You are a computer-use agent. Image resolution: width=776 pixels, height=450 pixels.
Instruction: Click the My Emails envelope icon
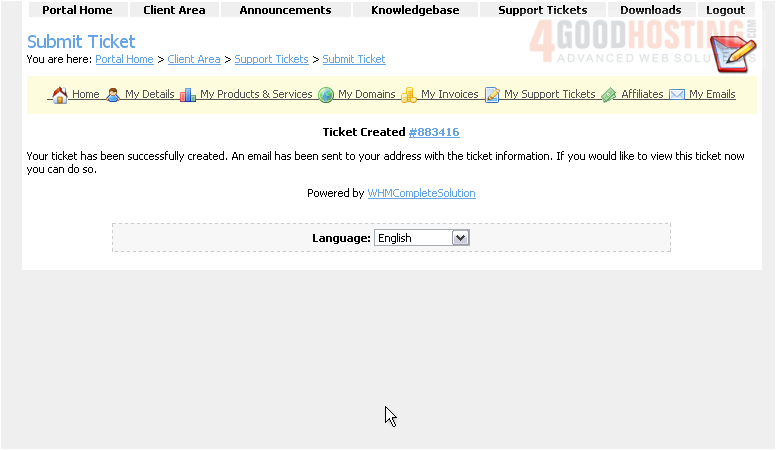(x=677, y=95)
